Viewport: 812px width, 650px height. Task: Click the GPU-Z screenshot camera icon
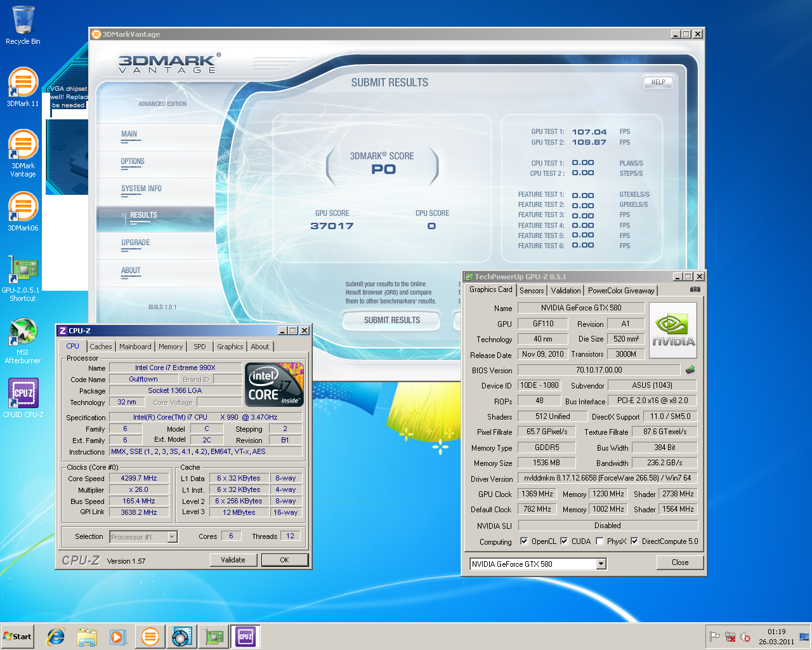[695, 289]
